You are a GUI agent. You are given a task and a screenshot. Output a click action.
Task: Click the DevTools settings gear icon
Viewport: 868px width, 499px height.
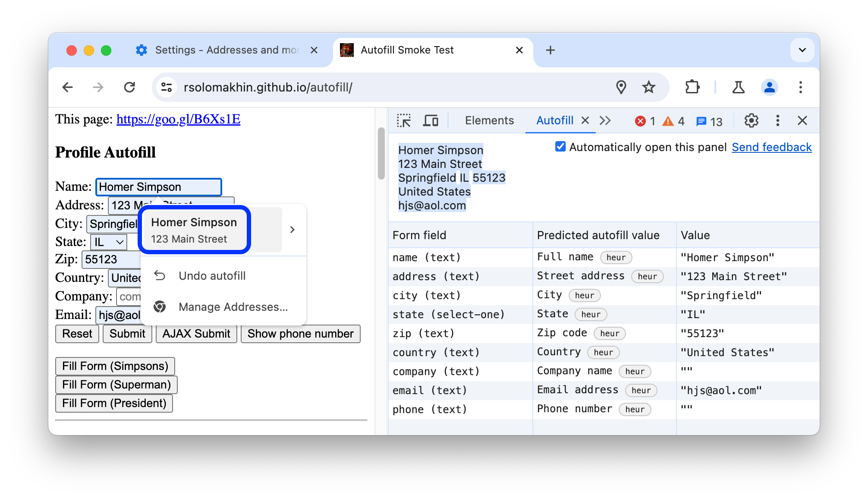(x=751, y=121)
